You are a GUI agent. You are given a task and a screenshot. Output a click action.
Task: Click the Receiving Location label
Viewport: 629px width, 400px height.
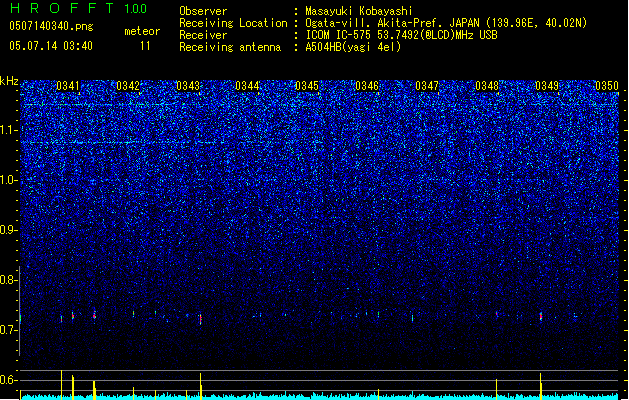[x=233, y=23]
